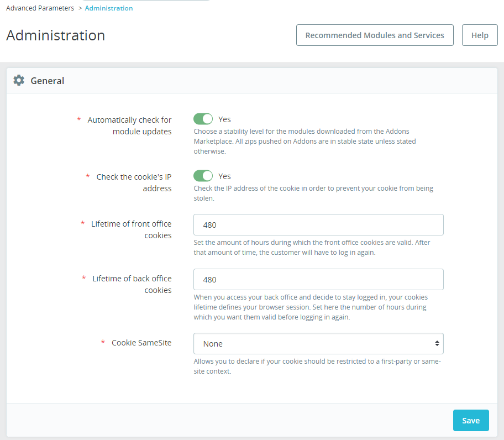Click the gear icon beside General
The width and height of the screenshot is (504, 440).
pos(19,80)
